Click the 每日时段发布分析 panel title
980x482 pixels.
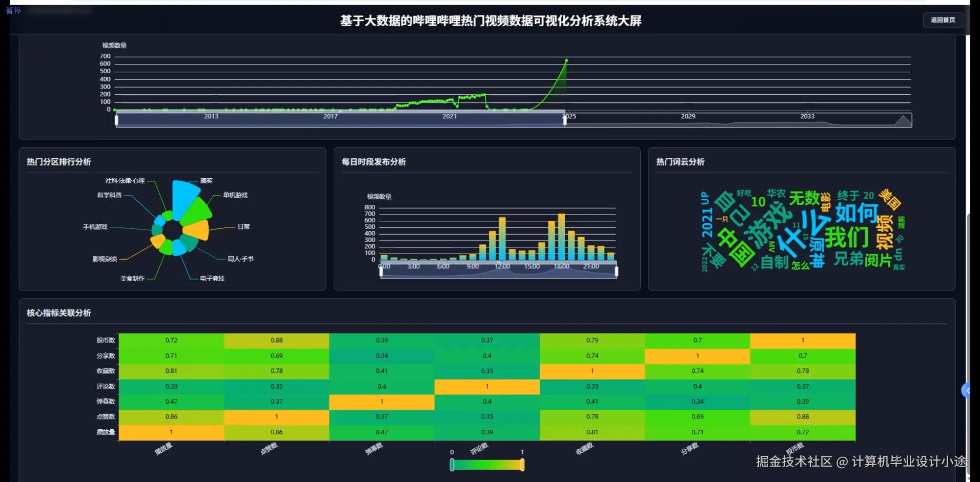(x=374, y=162)
